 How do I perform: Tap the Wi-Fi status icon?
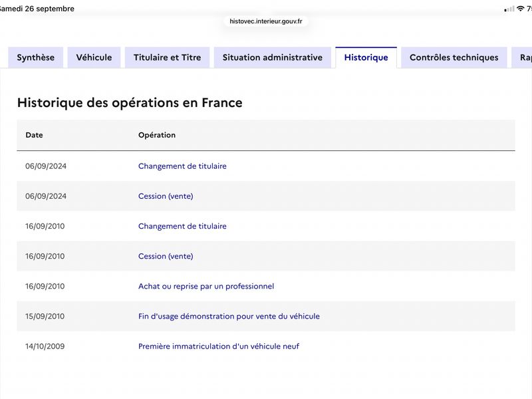(x=520, y=9)
